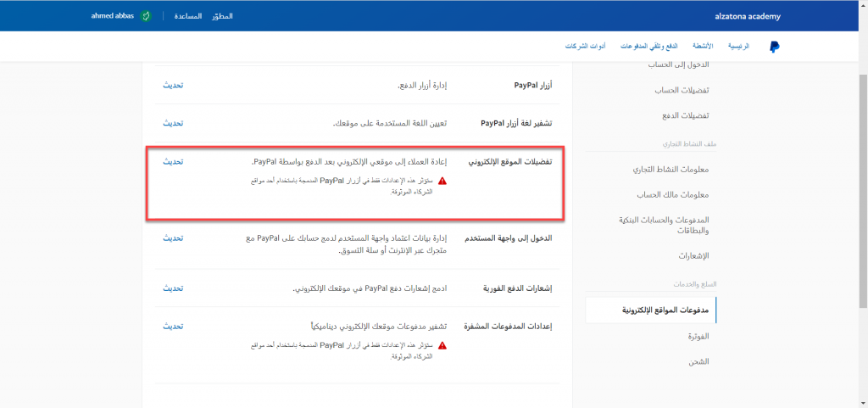This screenshot has height=408, width=868.
Task: Open الرئيسية in the top navigation
Action: (x=738, y=47)
